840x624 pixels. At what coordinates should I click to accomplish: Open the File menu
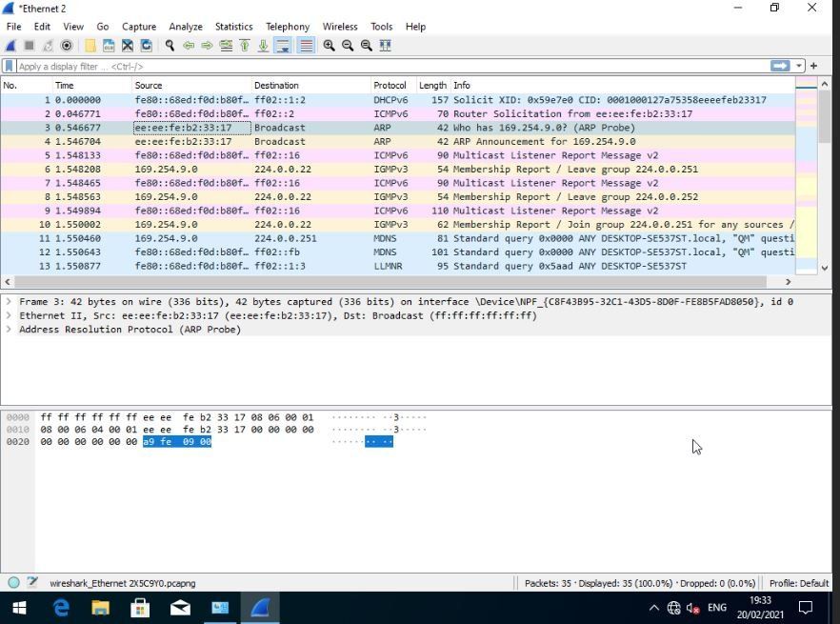pyautogui.click(x=14, y=27)
